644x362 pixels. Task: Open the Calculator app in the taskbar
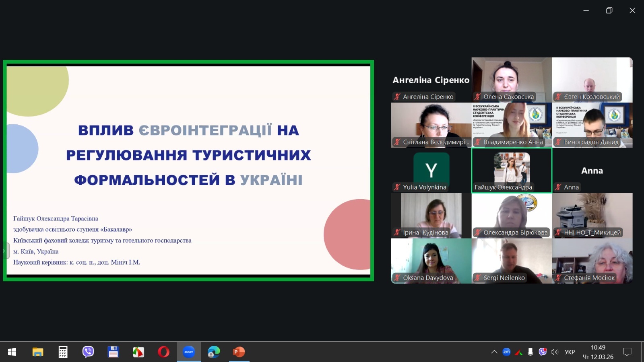click(63, 352)
